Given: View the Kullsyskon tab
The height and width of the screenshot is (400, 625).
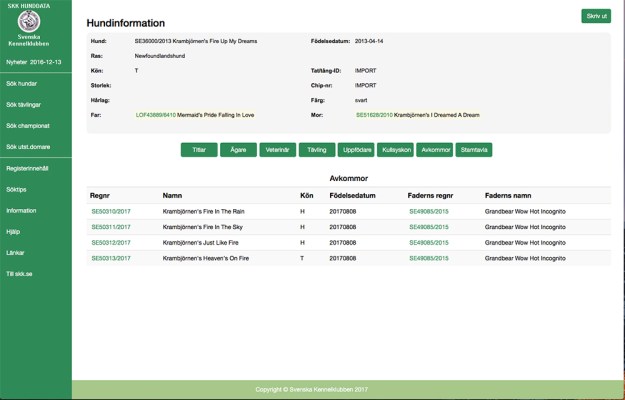Looking at the screenshot, I should click(x=396, y=150).
